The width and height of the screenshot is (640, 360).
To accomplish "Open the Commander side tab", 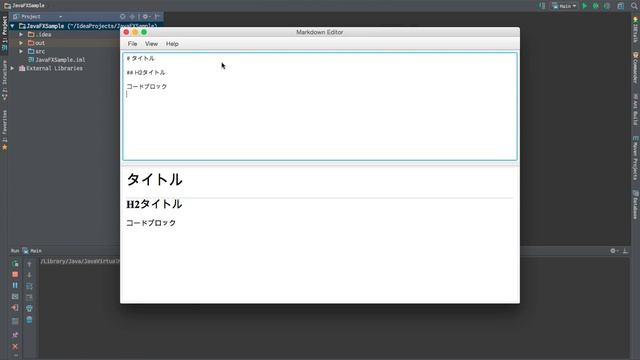I will [x=636, y=68].
